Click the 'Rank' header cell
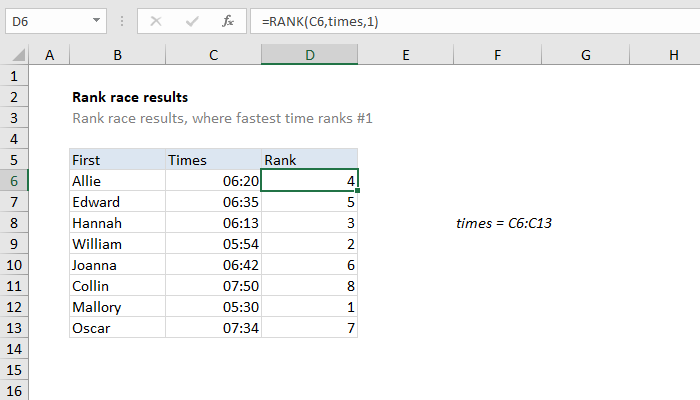This screenshot has height=400, width=700. click(309, 160)
